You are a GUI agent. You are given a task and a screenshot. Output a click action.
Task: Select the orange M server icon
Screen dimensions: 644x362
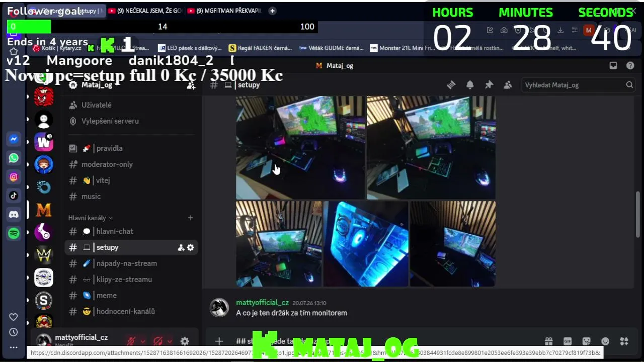(44, 210)
